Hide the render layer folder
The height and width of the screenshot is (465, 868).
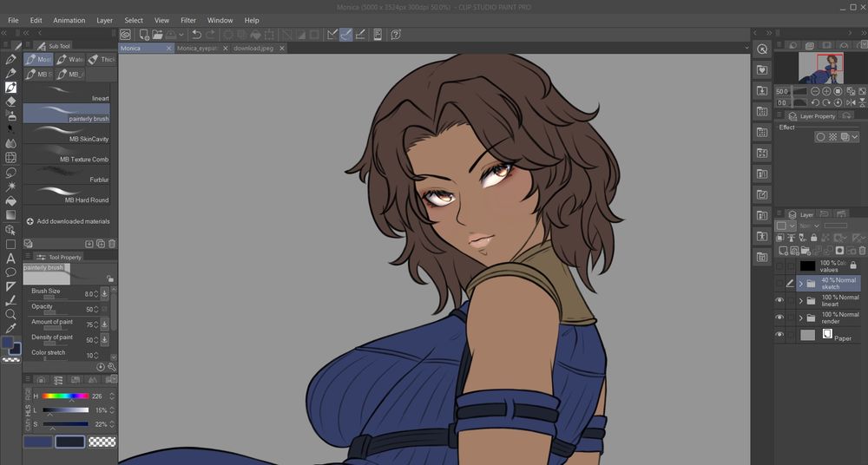779,318
